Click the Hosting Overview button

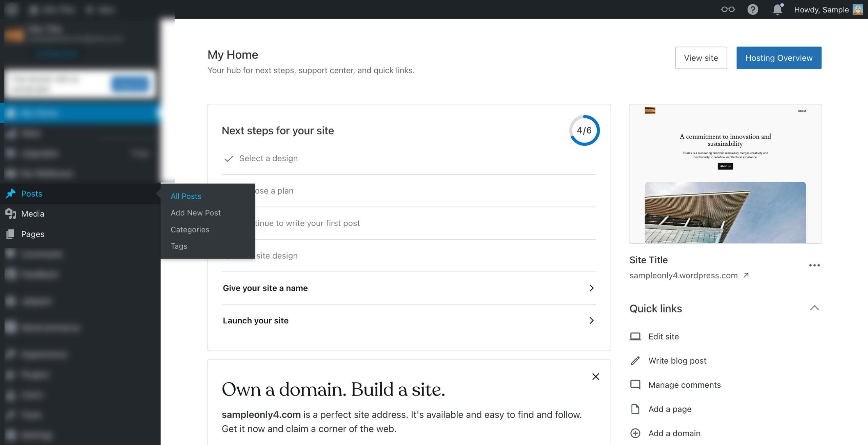778,58
